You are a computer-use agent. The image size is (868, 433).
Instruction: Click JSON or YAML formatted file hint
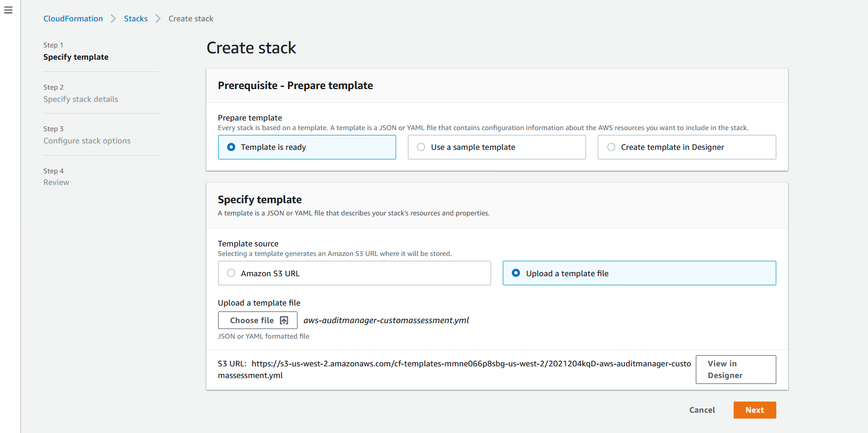(x=263, y=336)
